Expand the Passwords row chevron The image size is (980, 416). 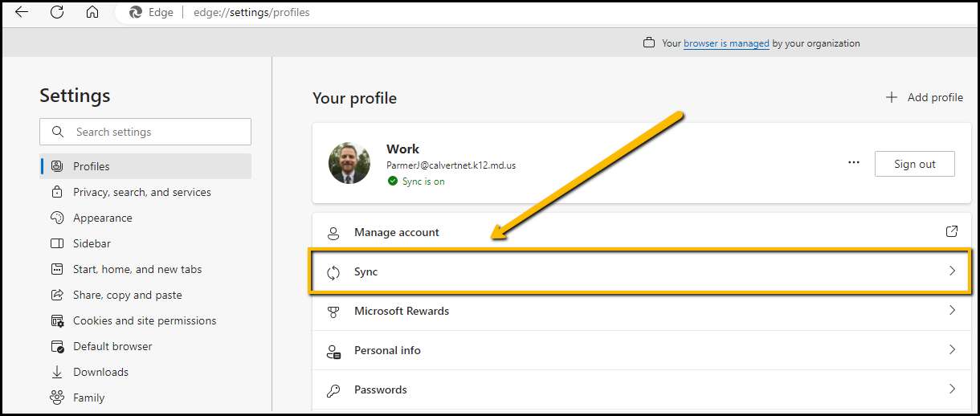[953, 389]
